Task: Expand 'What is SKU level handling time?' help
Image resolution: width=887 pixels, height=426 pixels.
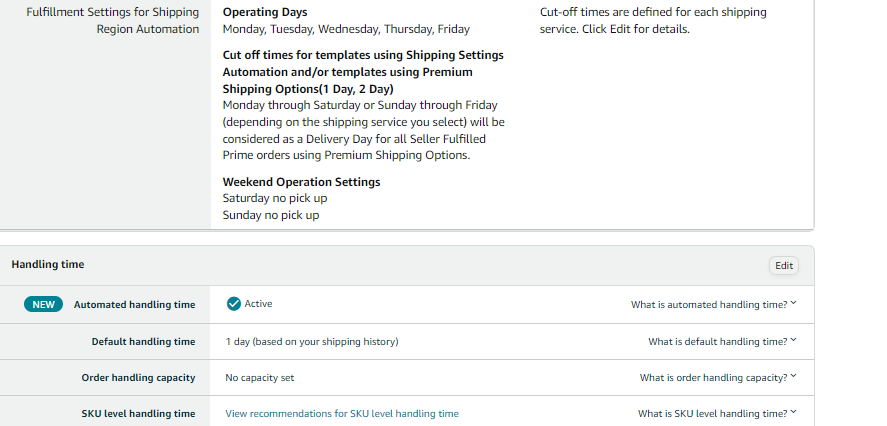Action: click(x=717, y=414)
